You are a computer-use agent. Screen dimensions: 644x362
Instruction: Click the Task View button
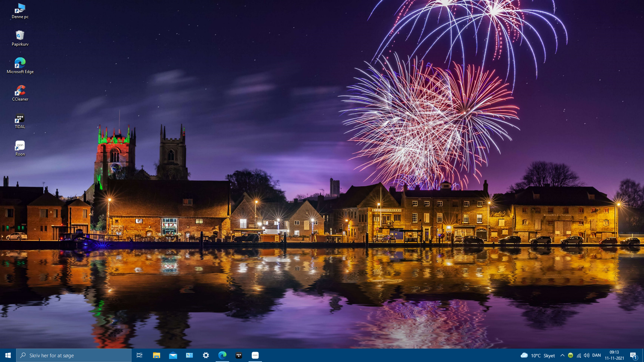click(x=140, y=355)
